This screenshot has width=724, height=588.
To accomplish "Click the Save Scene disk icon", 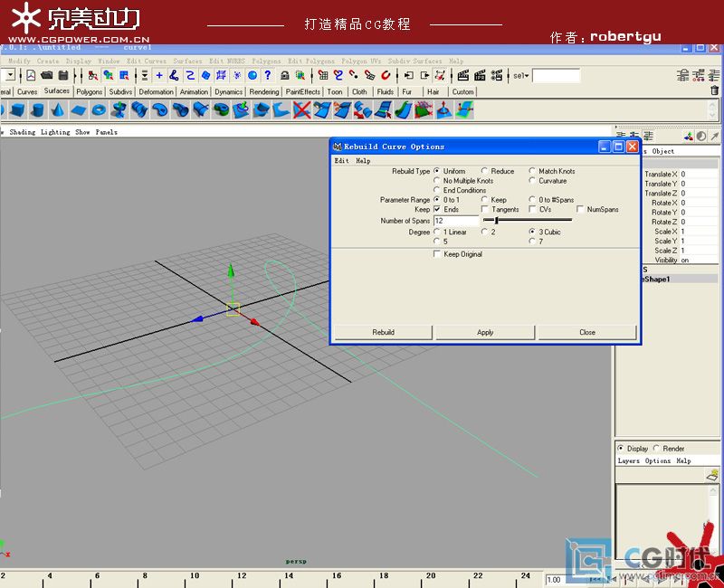I will point(63,75).
